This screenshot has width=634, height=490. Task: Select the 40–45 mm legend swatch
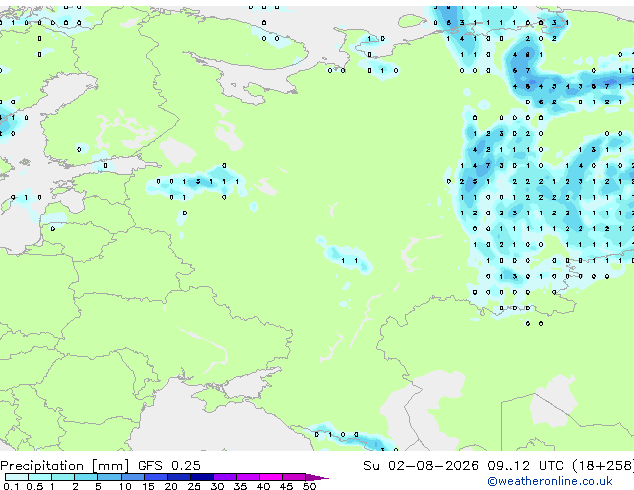pos(271,477)
